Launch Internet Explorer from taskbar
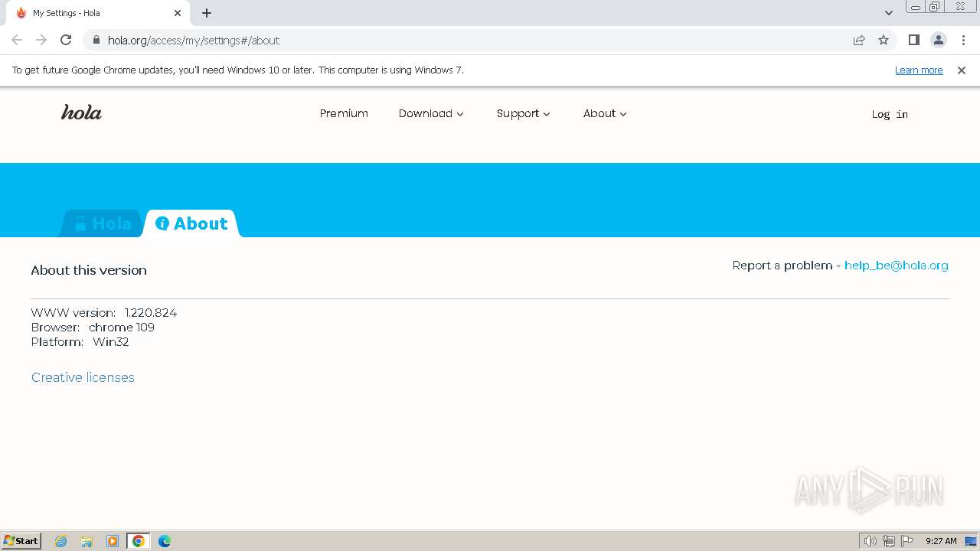The width and height of the screenshot is (980, 551). 61,541
